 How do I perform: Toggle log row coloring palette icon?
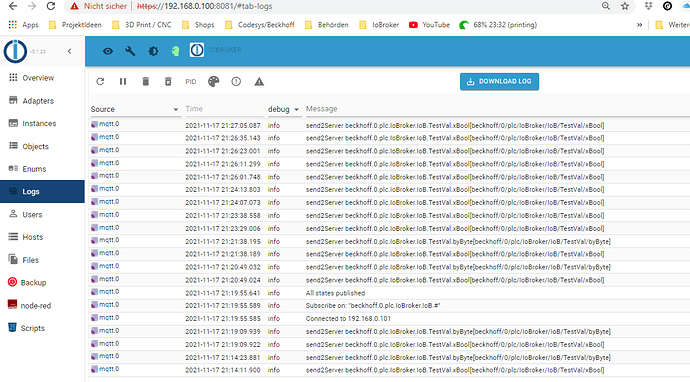coord(213,81)
